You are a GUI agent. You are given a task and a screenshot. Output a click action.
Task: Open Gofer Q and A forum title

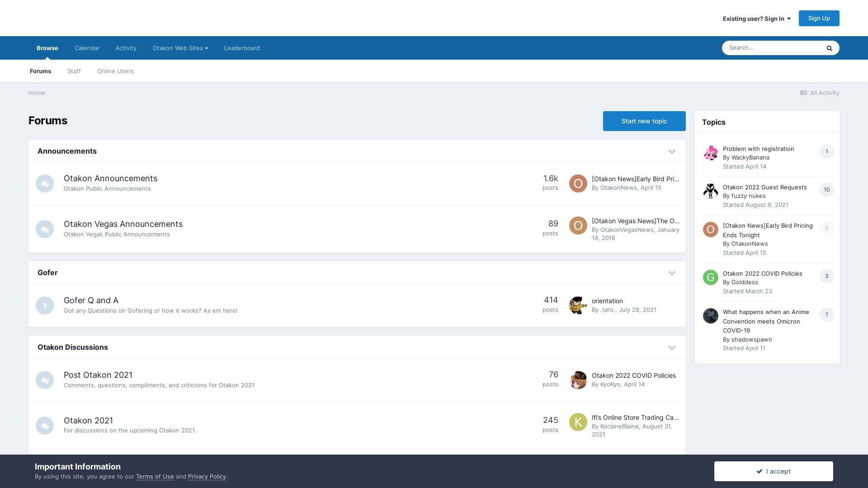click(91, 300)
